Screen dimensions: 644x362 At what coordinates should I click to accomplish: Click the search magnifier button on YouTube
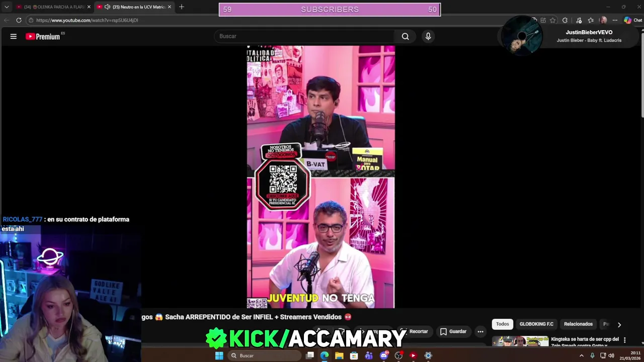pyautogui.click(x=405, y=36)
